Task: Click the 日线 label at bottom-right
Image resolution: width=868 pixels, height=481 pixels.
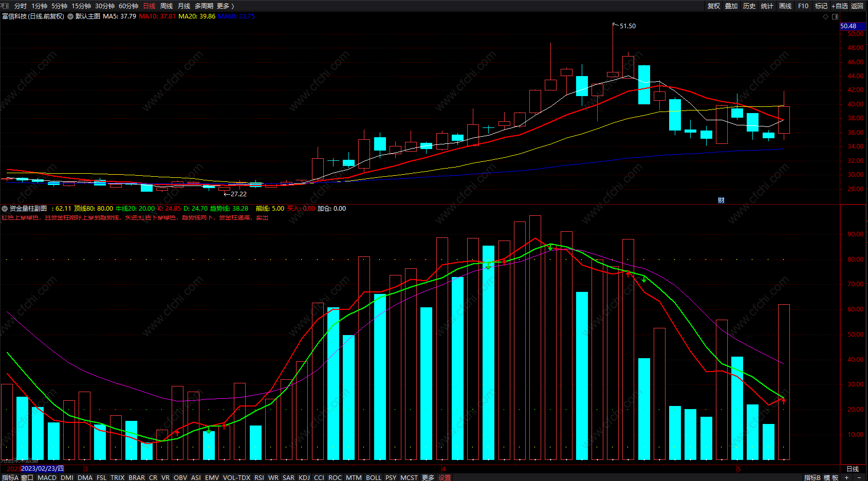Action: tap(853, 469)
